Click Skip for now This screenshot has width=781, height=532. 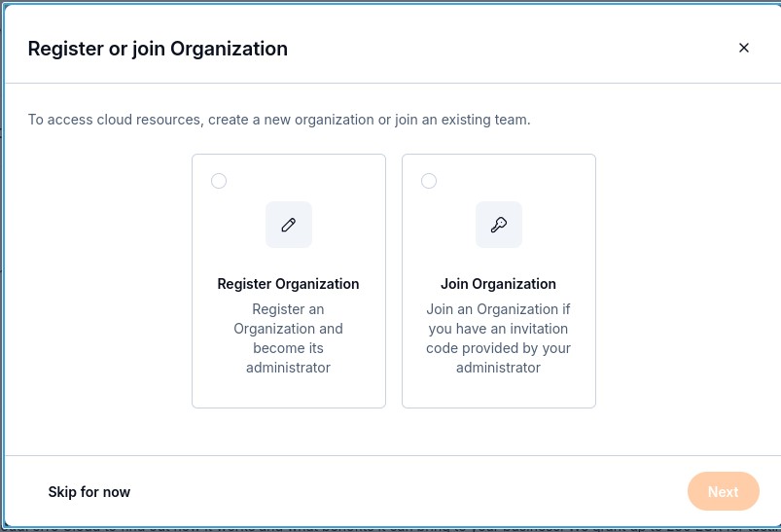click(x=89, y=492)
